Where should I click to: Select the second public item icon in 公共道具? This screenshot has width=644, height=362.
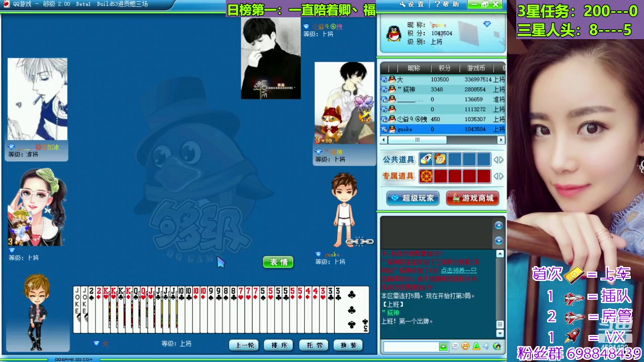point(440,160)
